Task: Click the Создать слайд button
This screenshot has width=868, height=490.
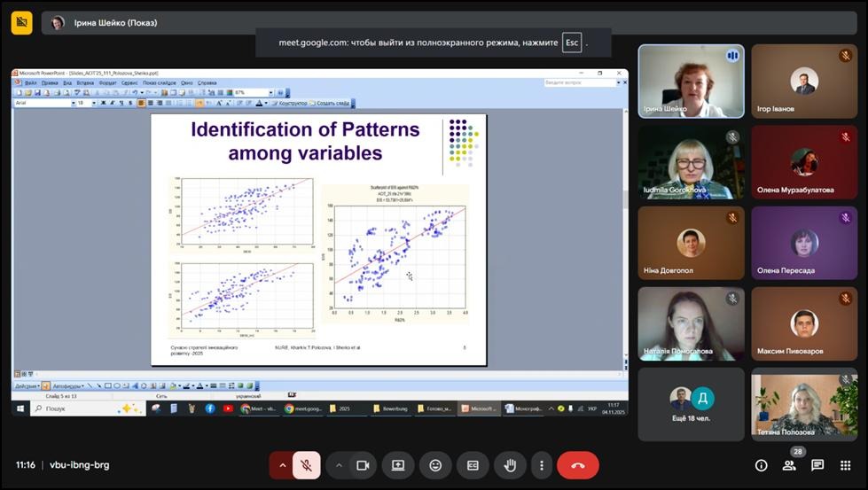Action: 330,104
